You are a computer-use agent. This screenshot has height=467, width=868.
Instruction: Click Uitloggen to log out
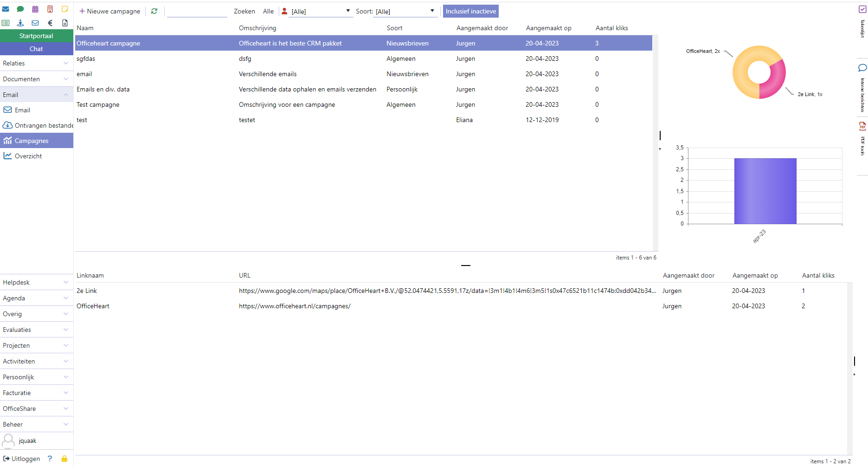pyautogui.click(x=21, y=459)
